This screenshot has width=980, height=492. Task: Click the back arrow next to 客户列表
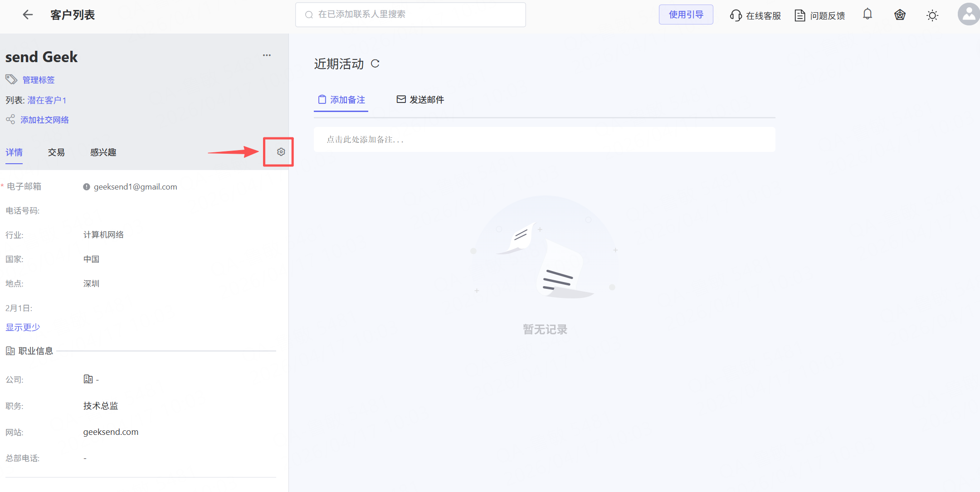(x=28, y=15)
